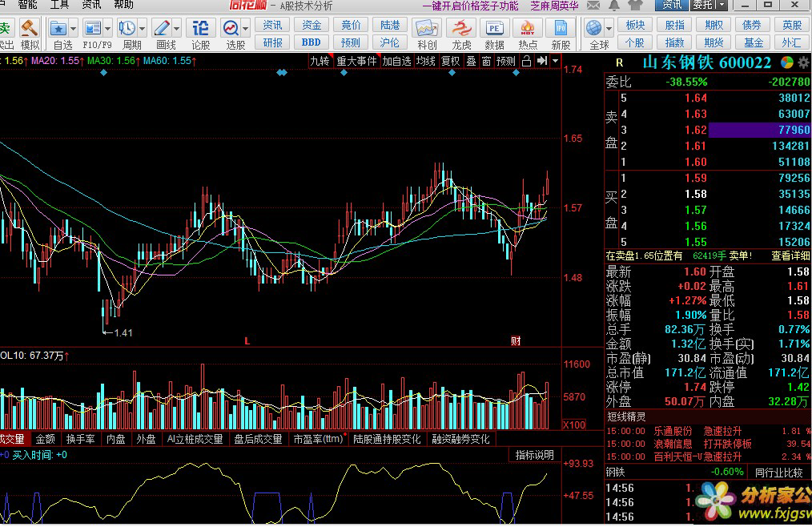Toggle 九转 indicator
The height and width of the screenshot is (527, 812).
pos(320,61)
